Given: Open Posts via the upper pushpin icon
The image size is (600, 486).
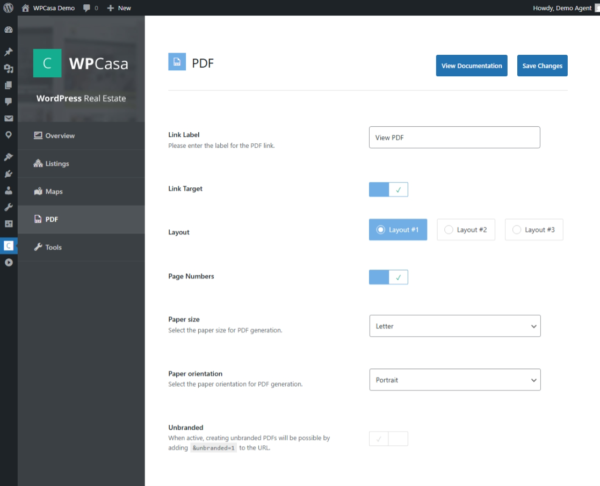Looking at the screenshot, I should tap(8, 52).
